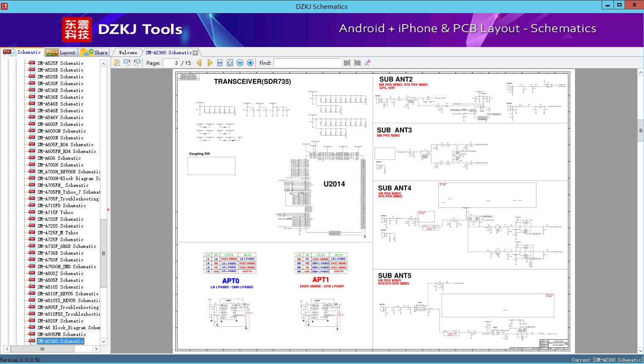Open SM-A546V Schematic in the tree

(60, 117)
